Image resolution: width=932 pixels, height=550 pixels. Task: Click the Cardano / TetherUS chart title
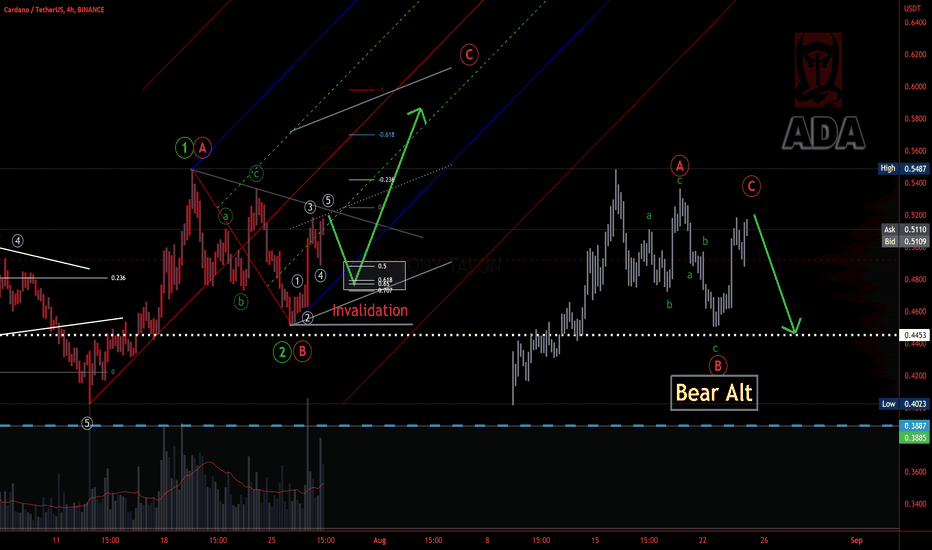tap(53, 10)
